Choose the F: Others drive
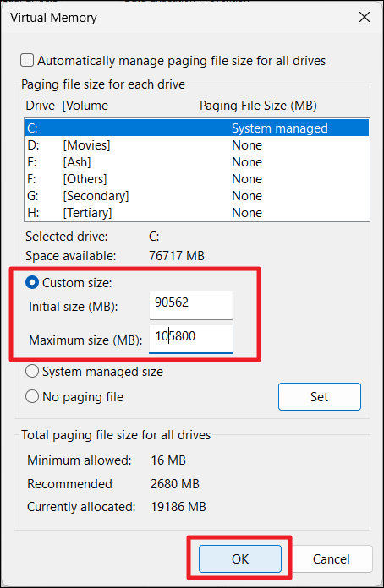Viewport: 384px width, 588px height. [x=197, y=179]
